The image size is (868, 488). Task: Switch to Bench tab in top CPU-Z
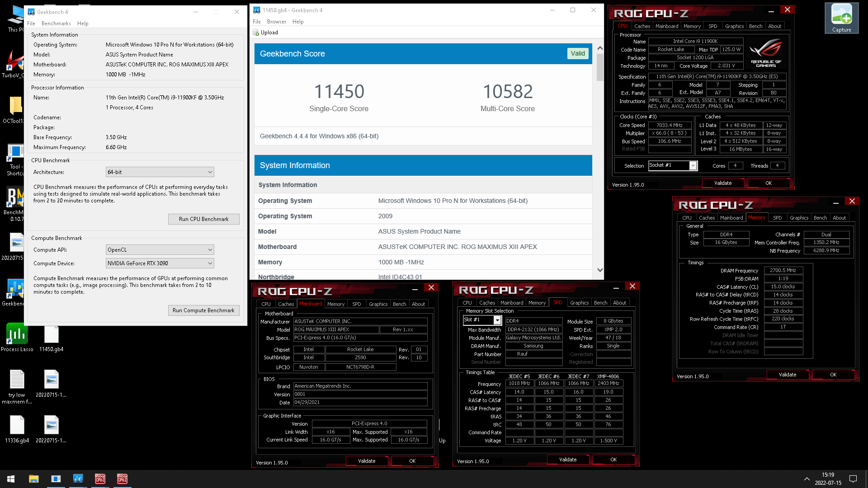[x=755, y=26]
